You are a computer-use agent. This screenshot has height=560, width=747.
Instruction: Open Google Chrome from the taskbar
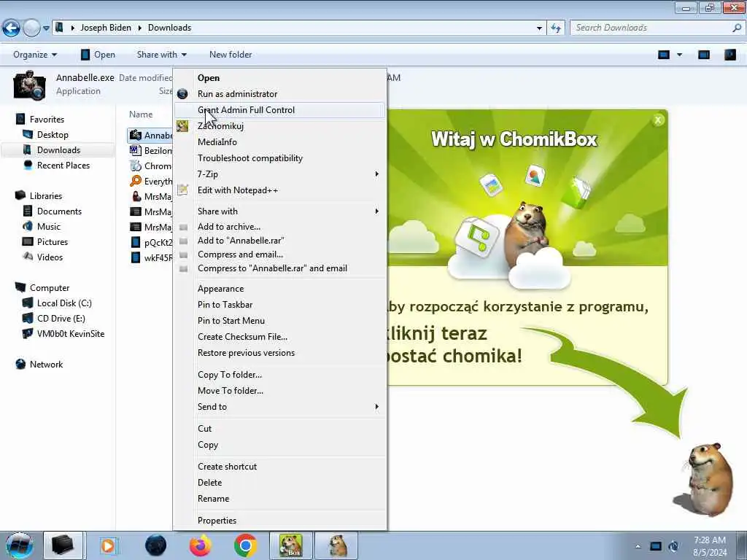(245, 545)
